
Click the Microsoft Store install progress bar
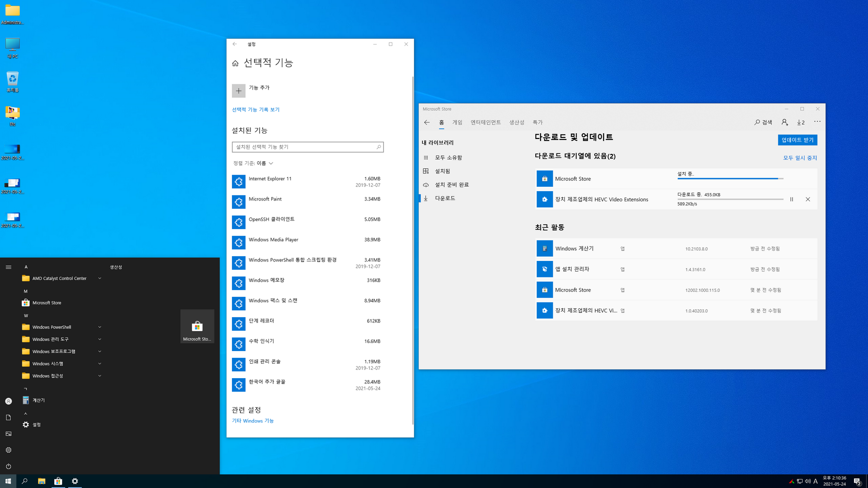point(730,179)
